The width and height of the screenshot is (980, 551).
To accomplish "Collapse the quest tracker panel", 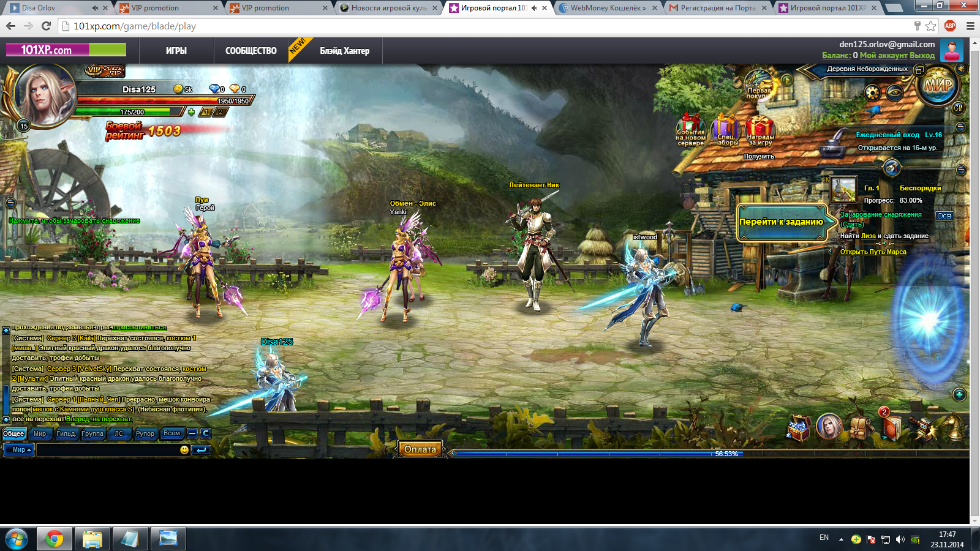I will coord(961,170).
